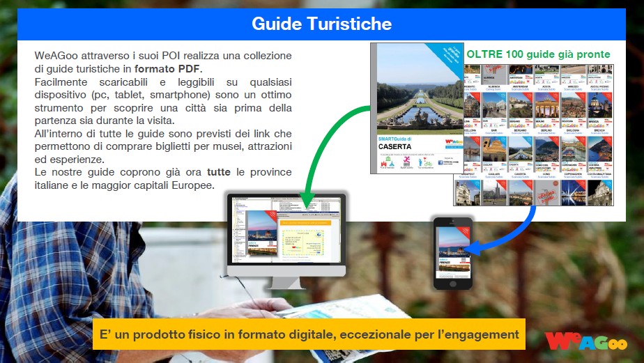Image resolution: width=644 pixels, height=363 pixels.
Task: Open the Amsterdam guide thumbnail
Action: pyautogui.click(x=520, y=75)
